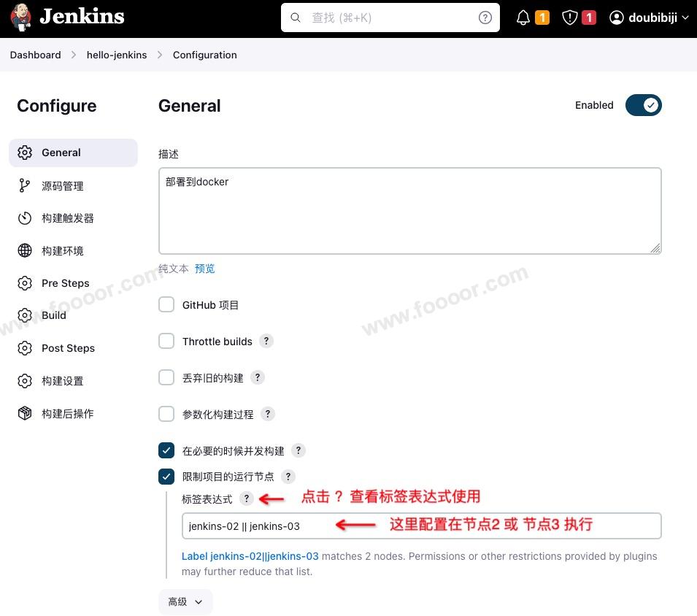Open the doubibiji user menu dropdown

pos(649,18)
